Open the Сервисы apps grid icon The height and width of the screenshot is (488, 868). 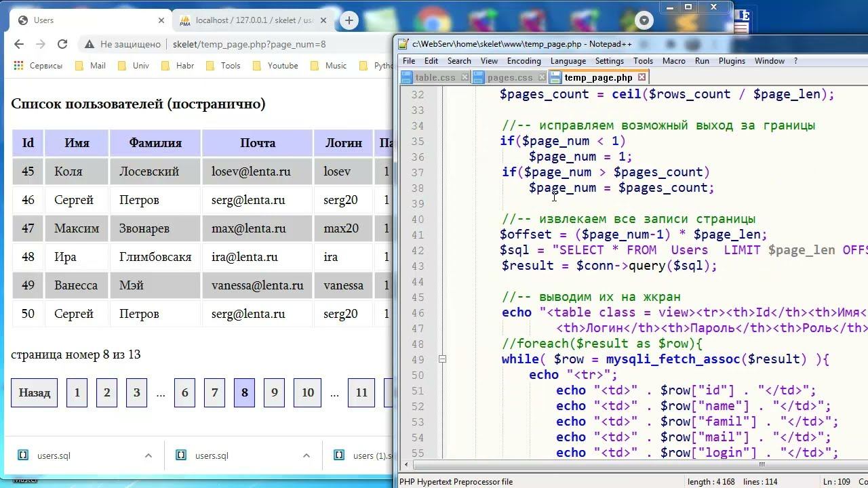click(18, 66)
